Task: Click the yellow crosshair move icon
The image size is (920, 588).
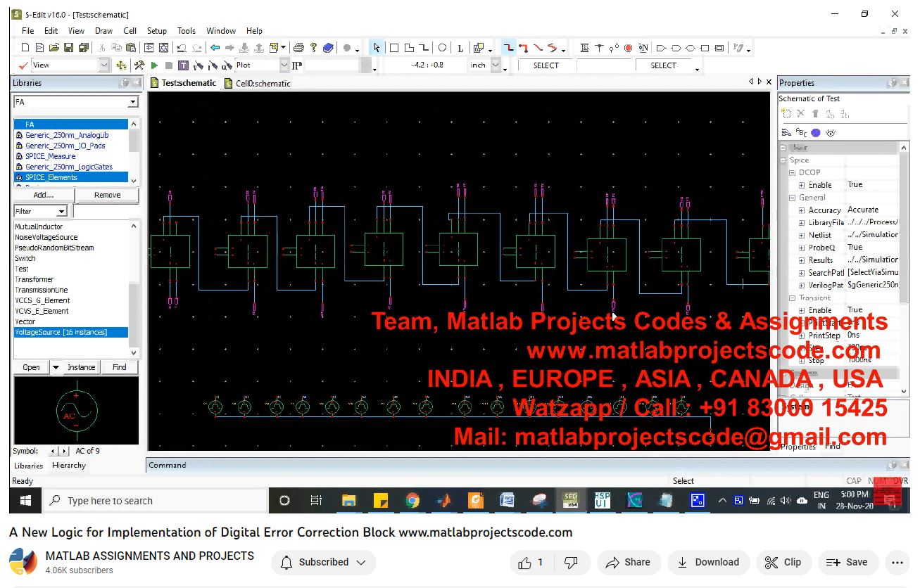Action: (x=121, y=65)
